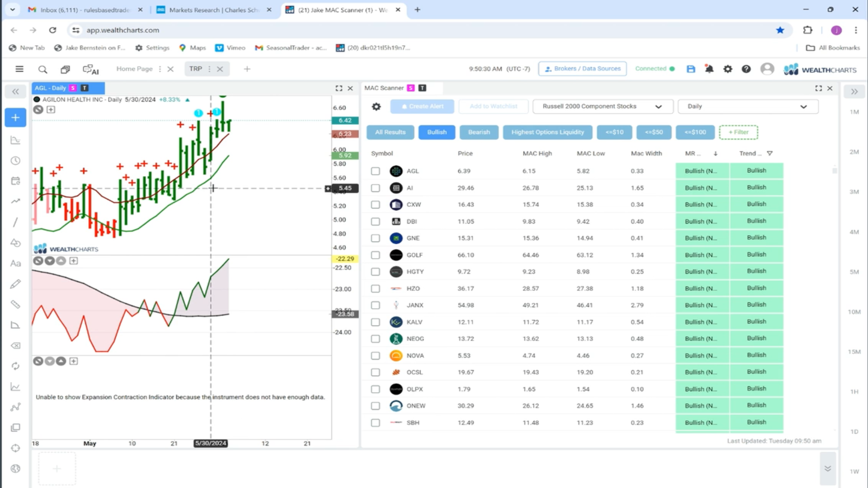Filter scanner by Bearish

[479, 132]
